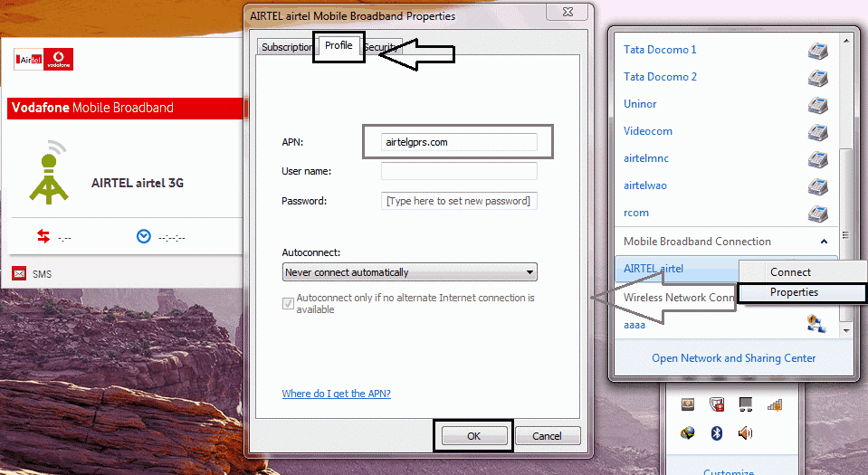Click the Customize link in tray popup
Viewport: 868px width, 475px height.
729,471
